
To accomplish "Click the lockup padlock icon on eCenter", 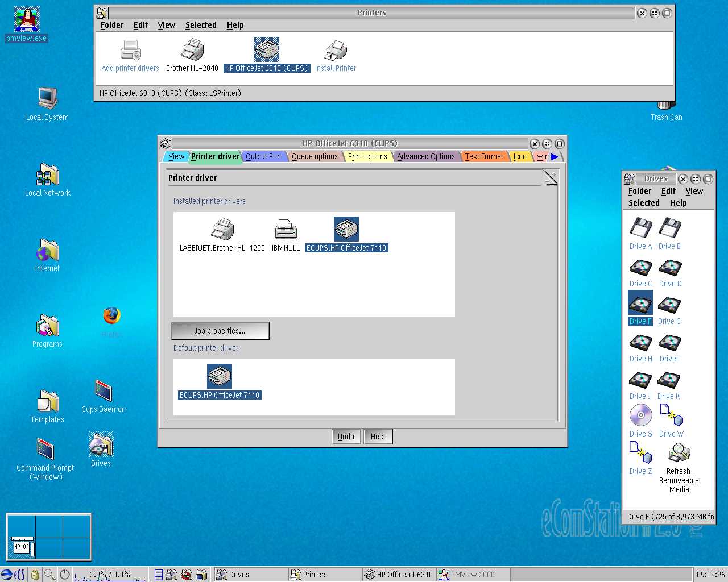I will pyautogui.click(x=35, y=575).
